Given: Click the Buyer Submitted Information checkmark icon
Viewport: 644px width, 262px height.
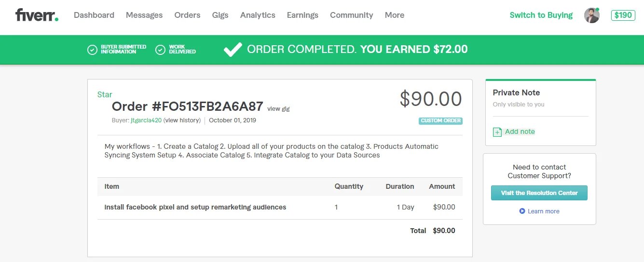Looking at the screenshot, I should 92,50.
